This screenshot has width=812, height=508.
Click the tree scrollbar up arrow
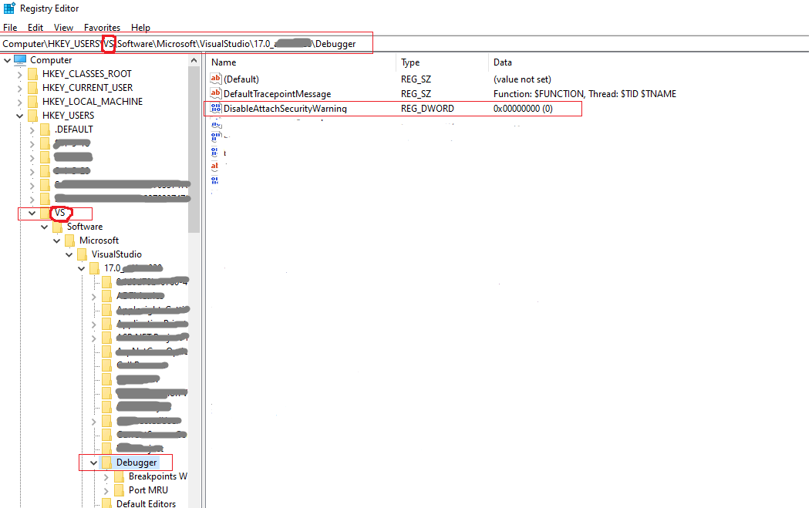tap(194, 61)
